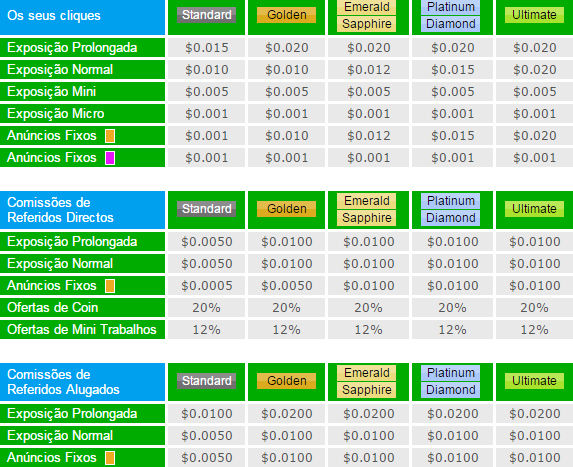Select the Standard badge in Os seus cliques header
Image resolution: width=573 pixels, height=467 pixels.
[206, 15]
